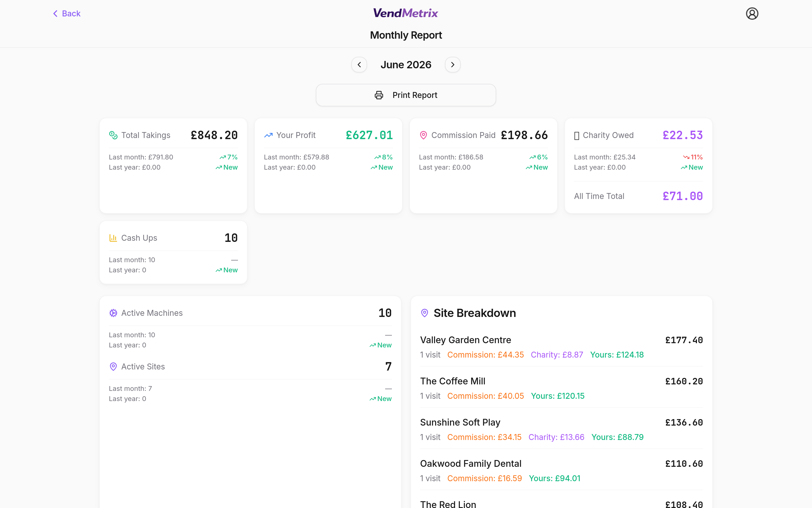Click Charity: £8.87 for Valley Garden Centre
The image size is (812, 508).
pos(557,355)
